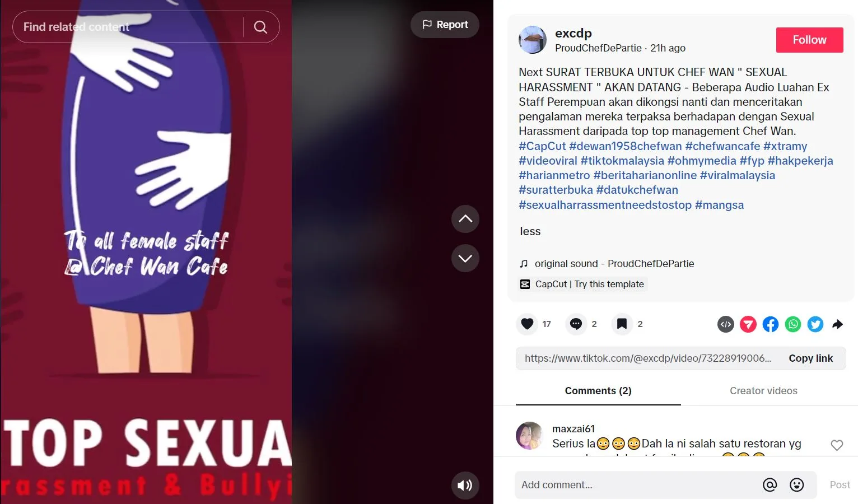This screenshot has height=504, width=858.
Task: Click the red send-to-friends icon
Action: coord(748,324)
